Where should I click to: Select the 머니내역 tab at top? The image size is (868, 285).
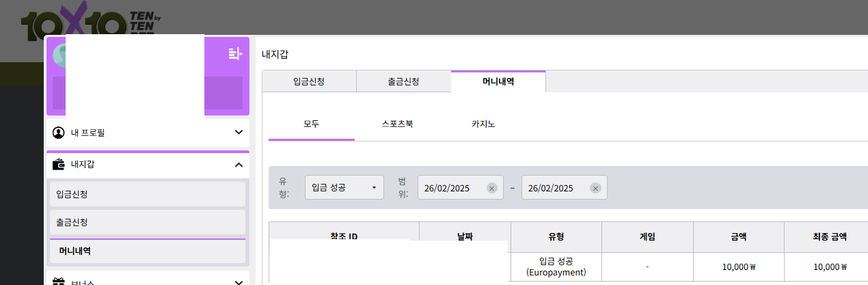click(498, 81)
